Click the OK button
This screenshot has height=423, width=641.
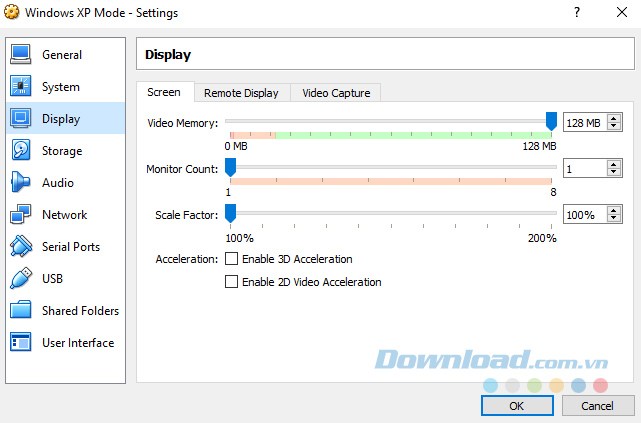tap(517, 406)
